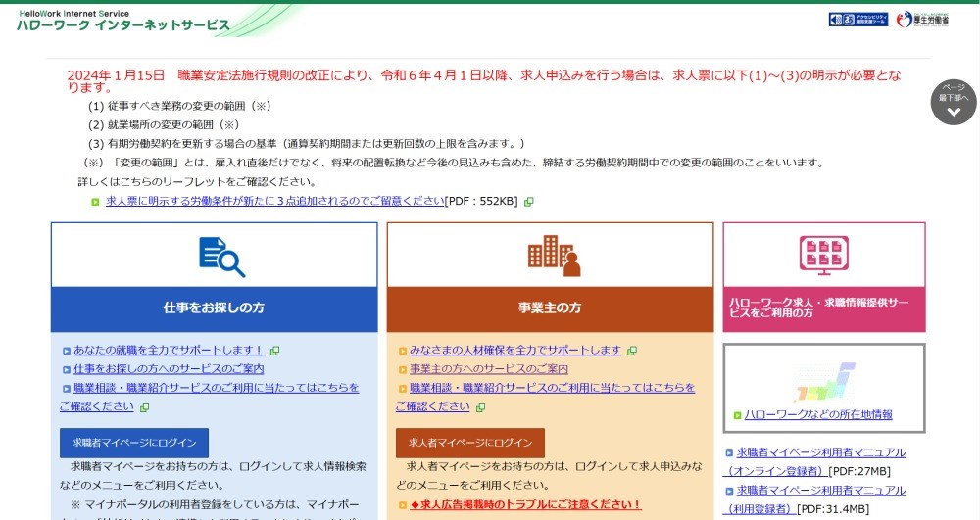Screen dimensions: 980x520
Task: Open 仕事をお探しの方へのサービスのご案内 link
Action: tap(169, 369)
